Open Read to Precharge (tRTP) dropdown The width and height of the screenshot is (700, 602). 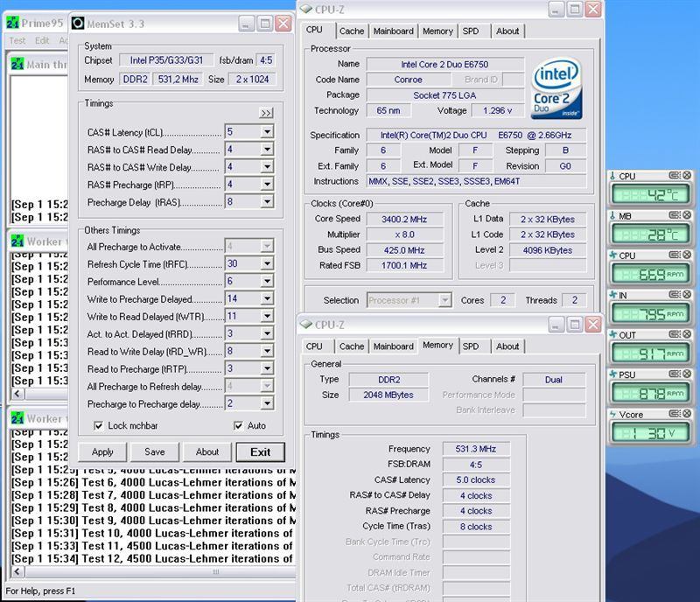pyautogui.click(x=267, y=368)
